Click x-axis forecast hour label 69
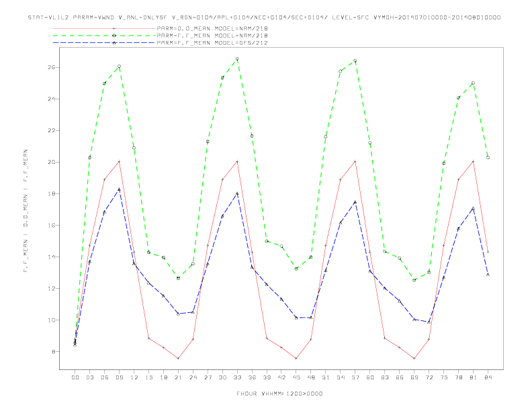 [414, 377]
